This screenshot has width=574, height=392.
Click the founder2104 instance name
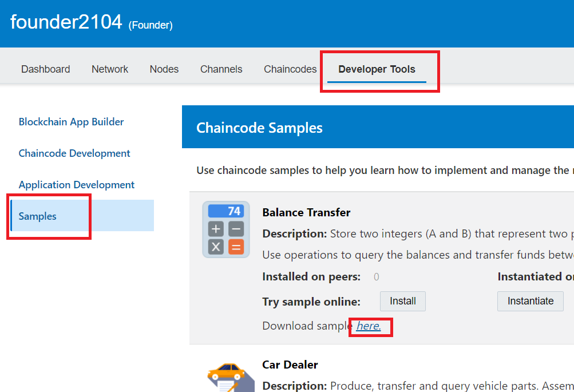click(66, 22)
